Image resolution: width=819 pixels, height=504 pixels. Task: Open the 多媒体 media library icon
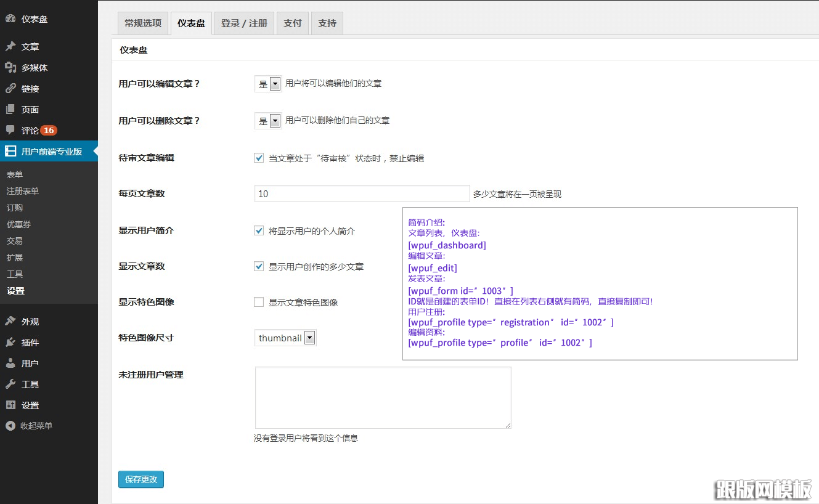coord(14,68)
